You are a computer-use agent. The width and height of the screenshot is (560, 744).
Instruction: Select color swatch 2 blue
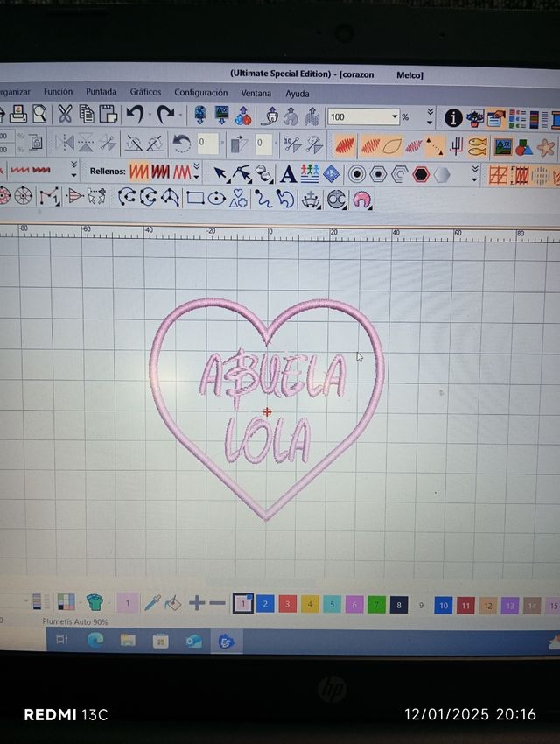point(265,604)
